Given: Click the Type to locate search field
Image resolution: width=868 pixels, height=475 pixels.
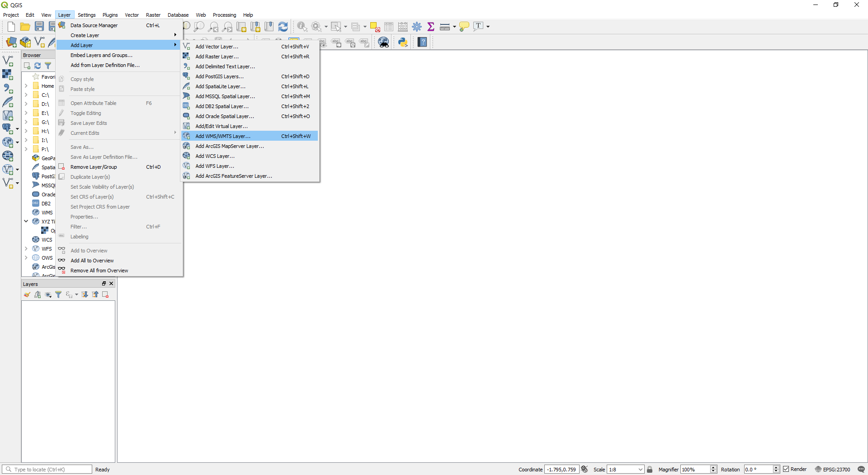Looking at the screenshot, I should pos(47,470).
